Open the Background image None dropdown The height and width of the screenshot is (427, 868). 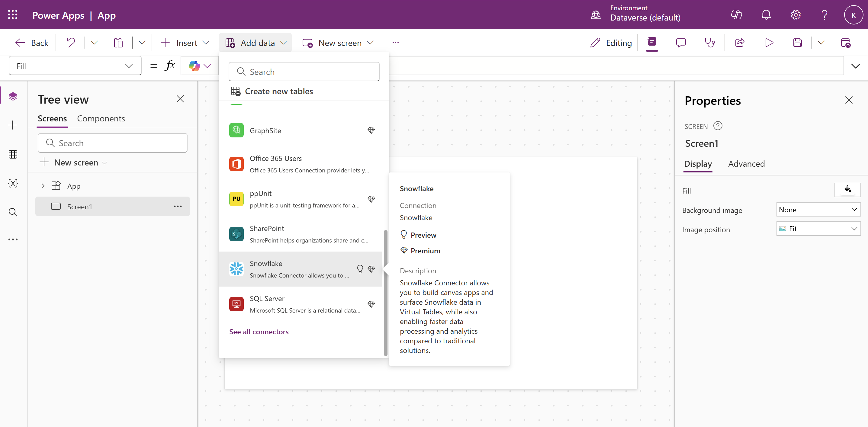[x=818, y=210]
